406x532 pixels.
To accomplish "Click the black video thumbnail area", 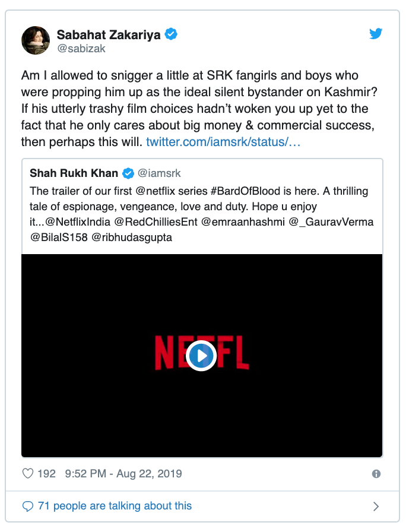I will pos(202,356).
